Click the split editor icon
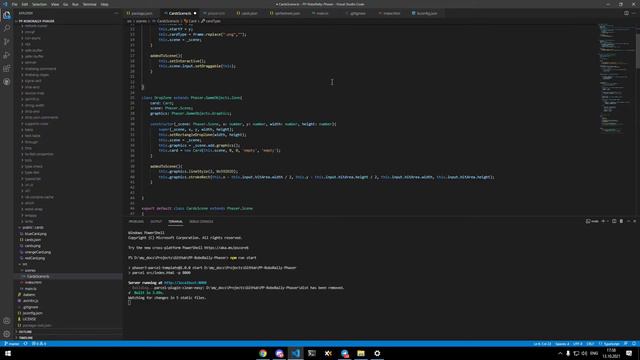 pyautogui.click(x=626, y=13)
